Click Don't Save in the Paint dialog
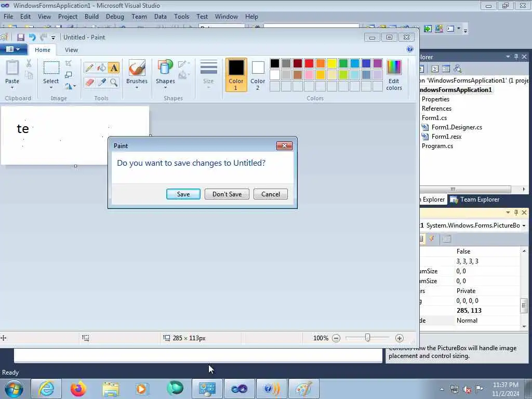This screenshot has width=532, height=399. tap(227, 194)
